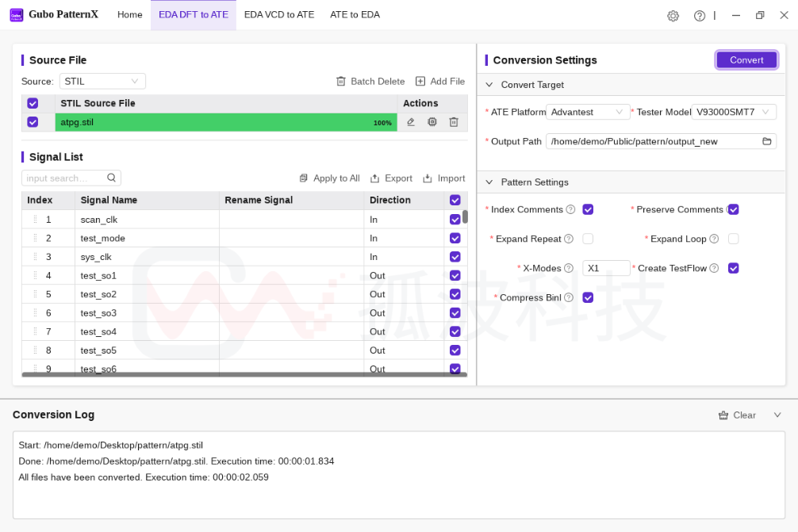Click drag handle of test_so2 row
Screen dimensions: 798x532
tap(35, 294)
